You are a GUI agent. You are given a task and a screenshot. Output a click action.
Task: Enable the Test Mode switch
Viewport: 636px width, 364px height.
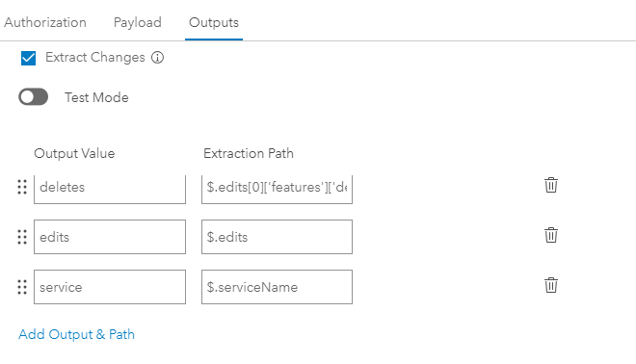click(34, 97)
